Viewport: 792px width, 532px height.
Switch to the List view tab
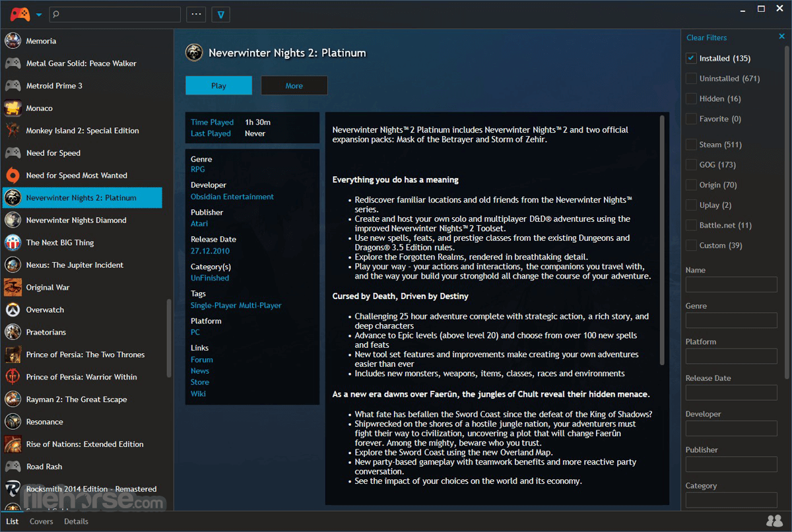(x=13, y=521)
